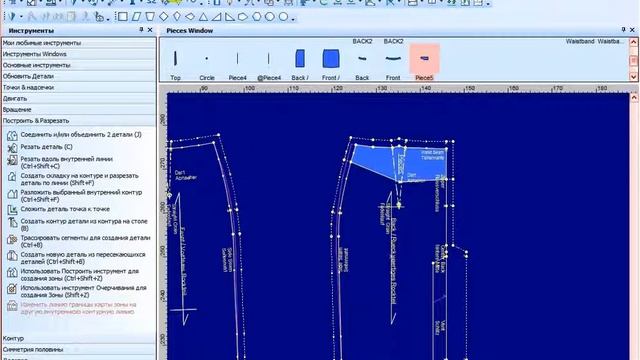Image resolution: width=640 pixels, height=360 pixels.
Task: Click the 'Сложить деталь точка к точке' icon
Action: 12,209
